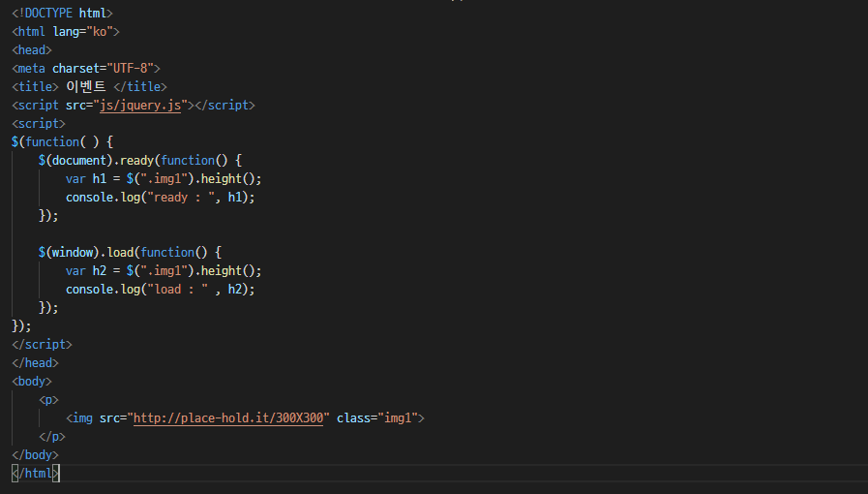868x494 pixels.
Task: Click the opening <head> tag
Action: (32, 49)
